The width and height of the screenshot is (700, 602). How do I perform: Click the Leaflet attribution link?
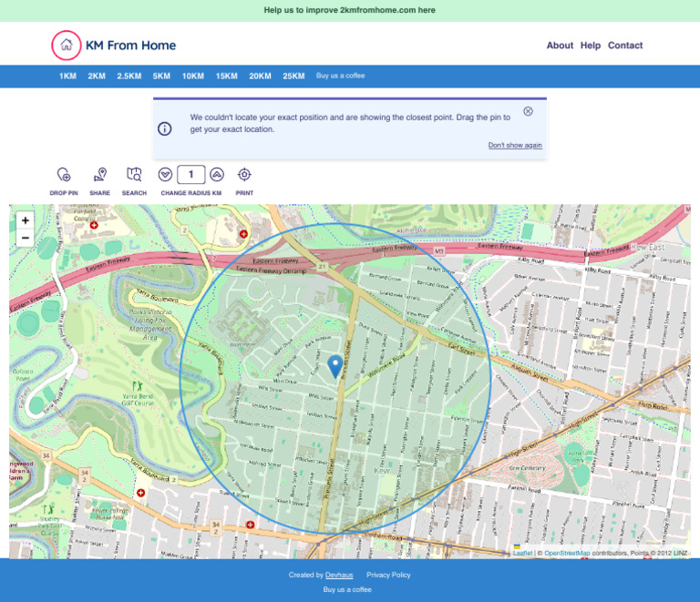point(523,553)
